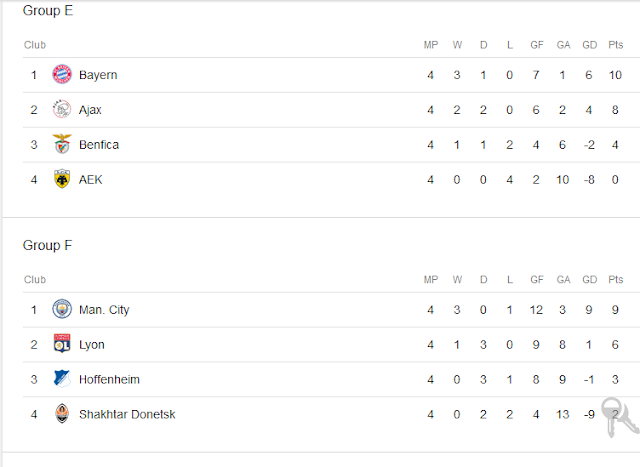Click the Lyon club name
This screenshot has height=467, width=640.
pyautogui.click(x=92, y=345)
